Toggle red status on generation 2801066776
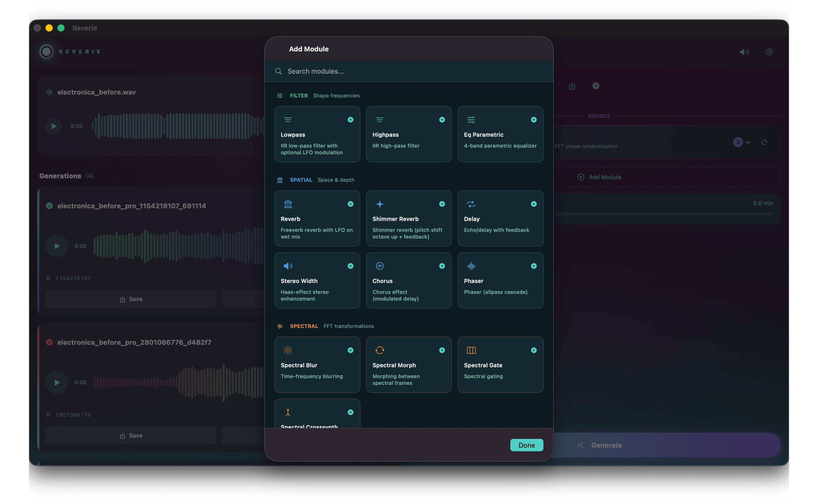The width and height of the screenshot is (818, 504). click(x=49, y=342)
